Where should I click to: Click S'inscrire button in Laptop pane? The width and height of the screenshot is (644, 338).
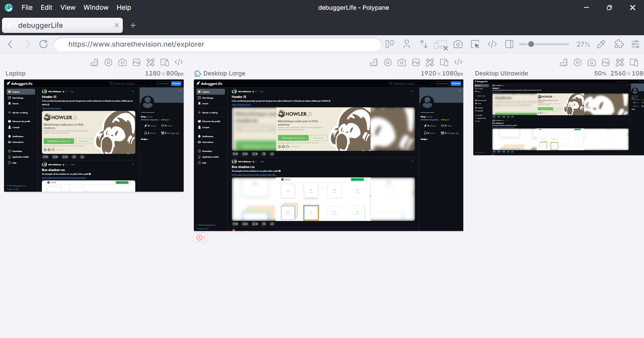click(176, 83)
